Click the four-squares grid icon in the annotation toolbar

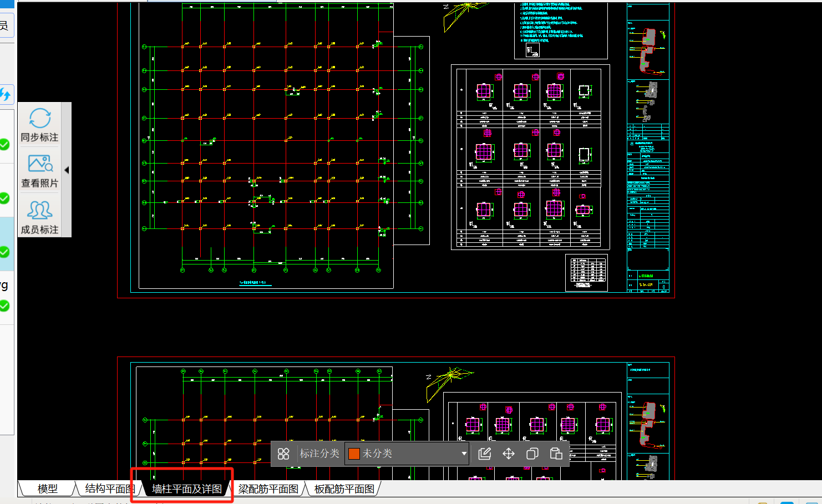point(283,454)
